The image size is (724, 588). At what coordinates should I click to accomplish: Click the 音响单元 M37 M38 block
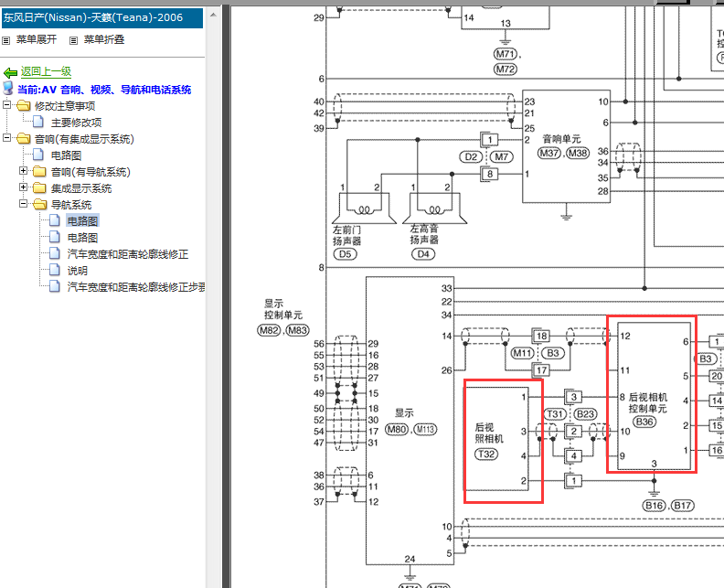(566, 146)
